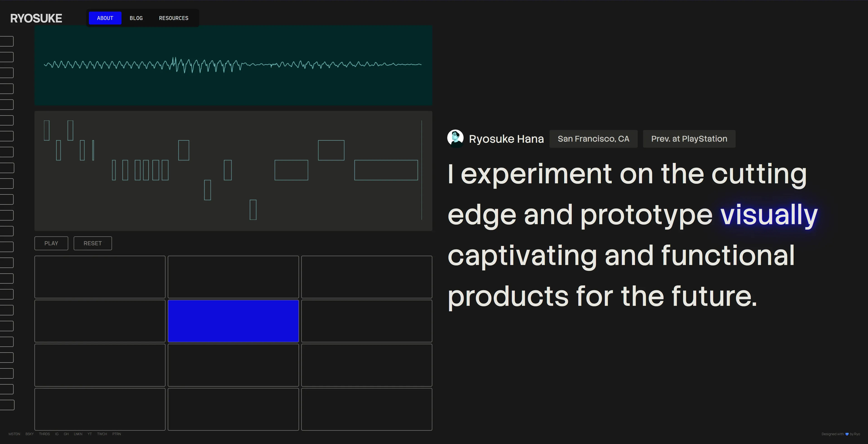Click the RYOSUKE logo
The height and width of the screenshot is (444, 868).
click(x=36, y=18)
